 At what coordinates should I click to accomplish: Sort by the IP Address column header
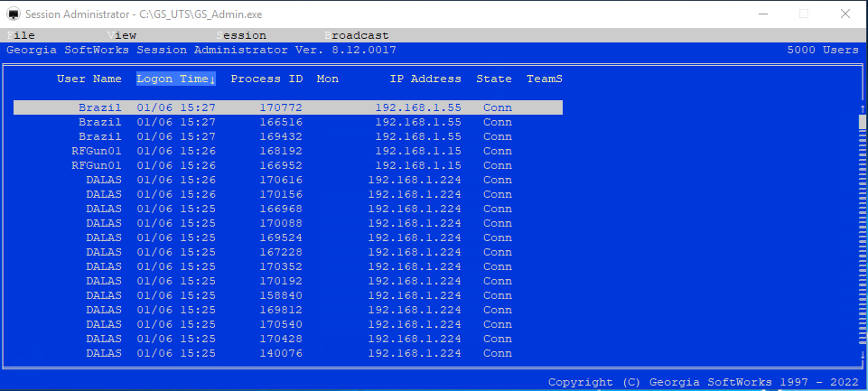click(425, 79)
